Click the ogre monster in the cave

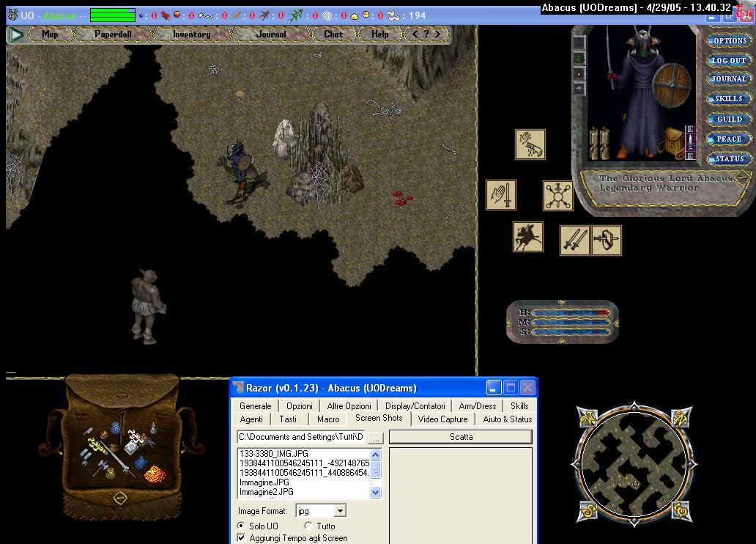pyautogui.click(x=147, y=306)
